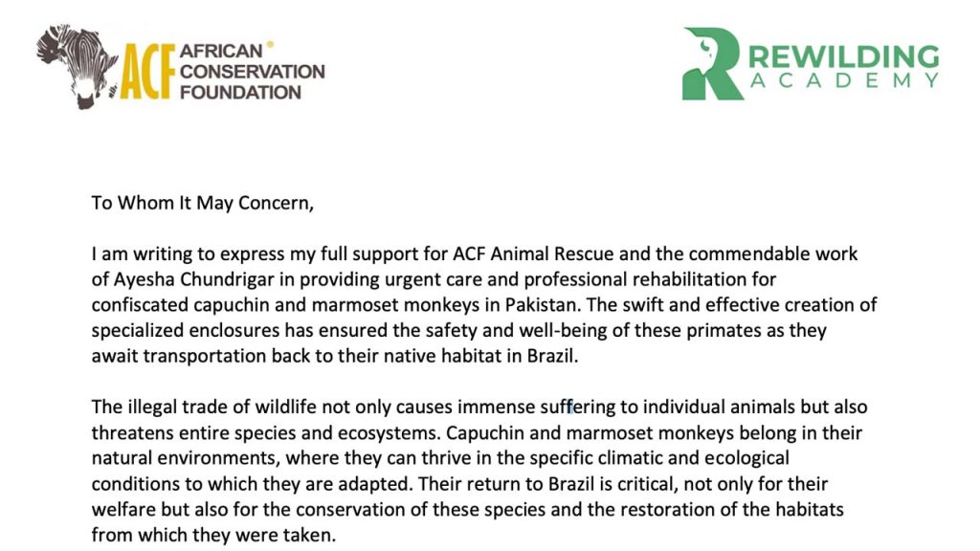Click the African Conservation Foundation name text
The image size is (980, 551).
click(x=252, y=71)
